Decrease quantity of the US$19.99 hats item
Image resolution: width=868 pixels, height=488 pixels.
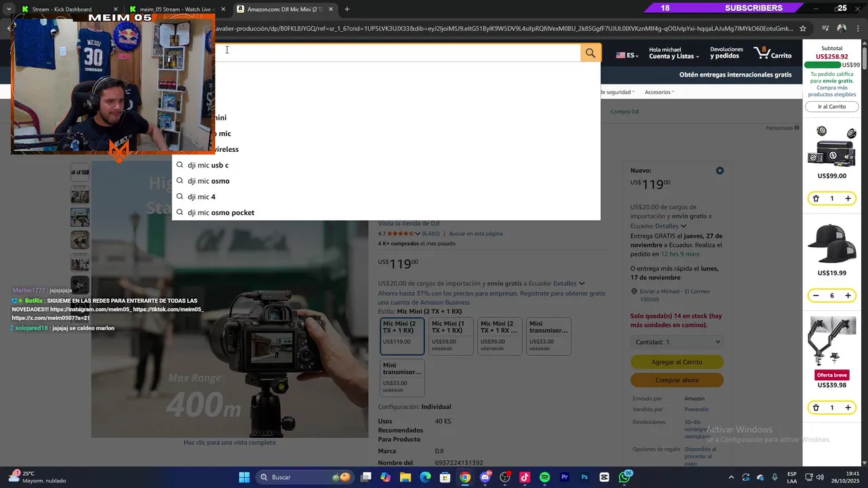(816, 296)
